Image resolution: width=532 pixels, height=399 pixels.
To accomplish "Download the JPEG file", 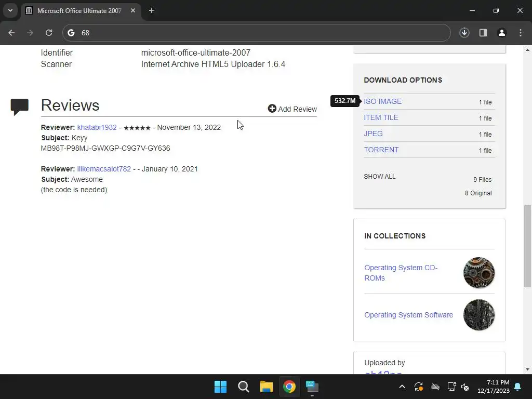I will [x=373, y=134].
